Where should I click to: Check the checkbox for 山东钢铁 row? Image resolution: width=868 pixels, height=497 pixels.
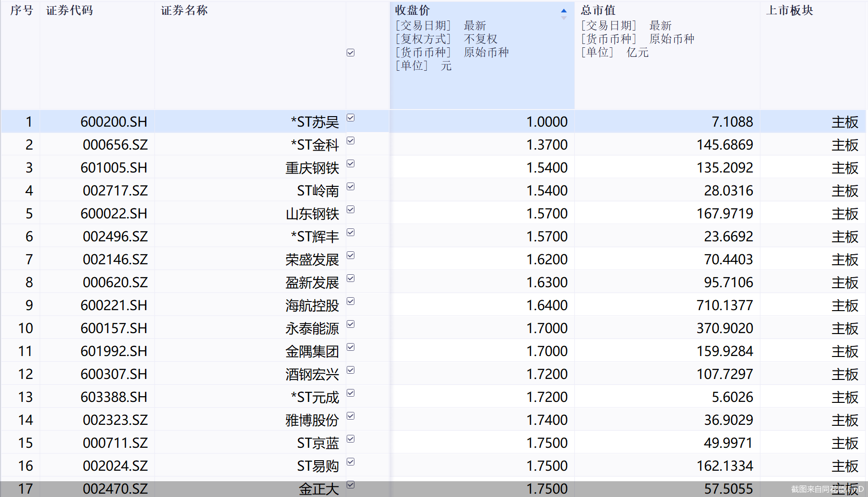tap(351, 210)
